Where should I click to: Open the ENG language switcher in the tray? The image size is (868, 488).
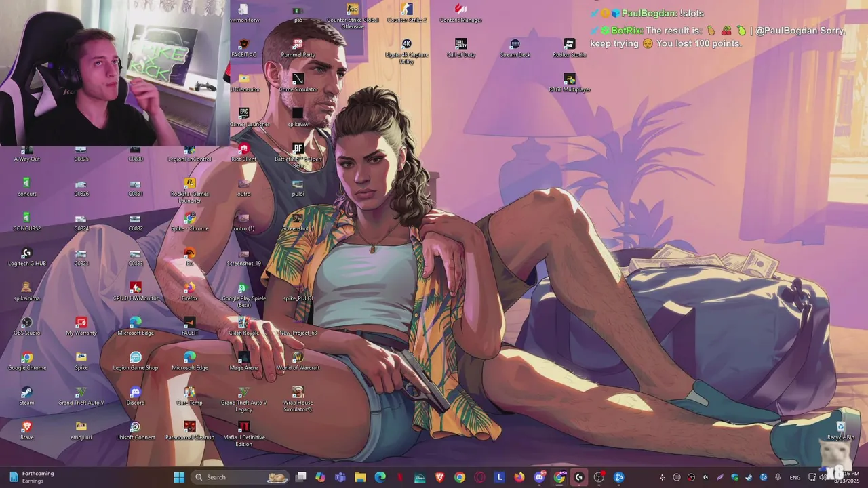(x=795, y=477)
